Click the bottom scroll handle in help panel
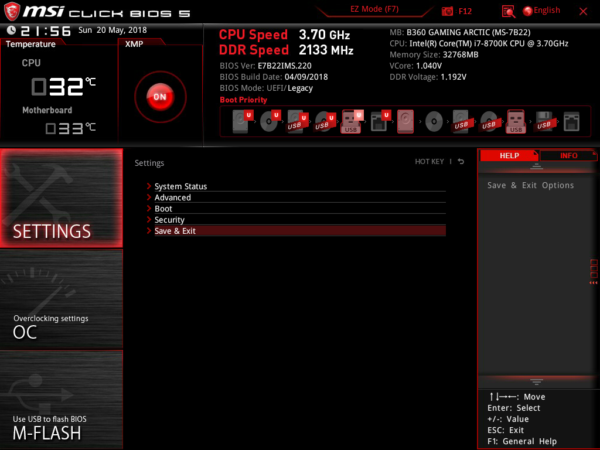 [536, 382]
